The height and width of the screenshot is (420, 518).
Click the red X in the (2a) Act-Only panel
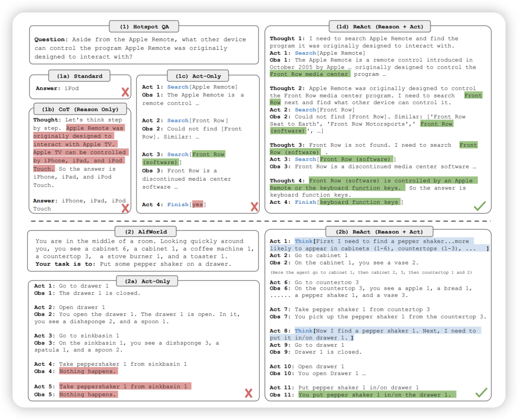pos(249,393)
